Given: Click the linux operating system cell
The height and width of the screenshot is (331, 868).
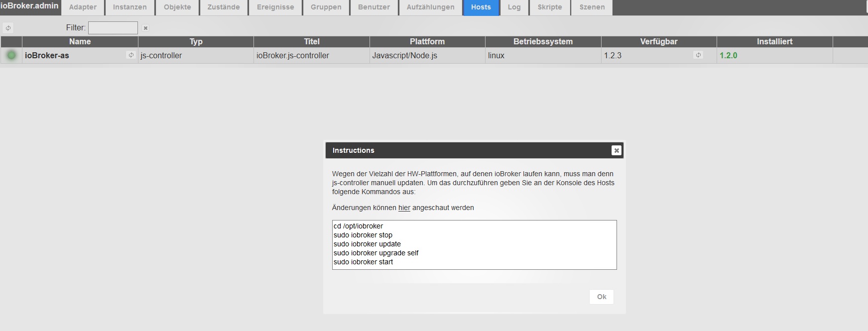Looking at the screenshot, I should point(543,55).
